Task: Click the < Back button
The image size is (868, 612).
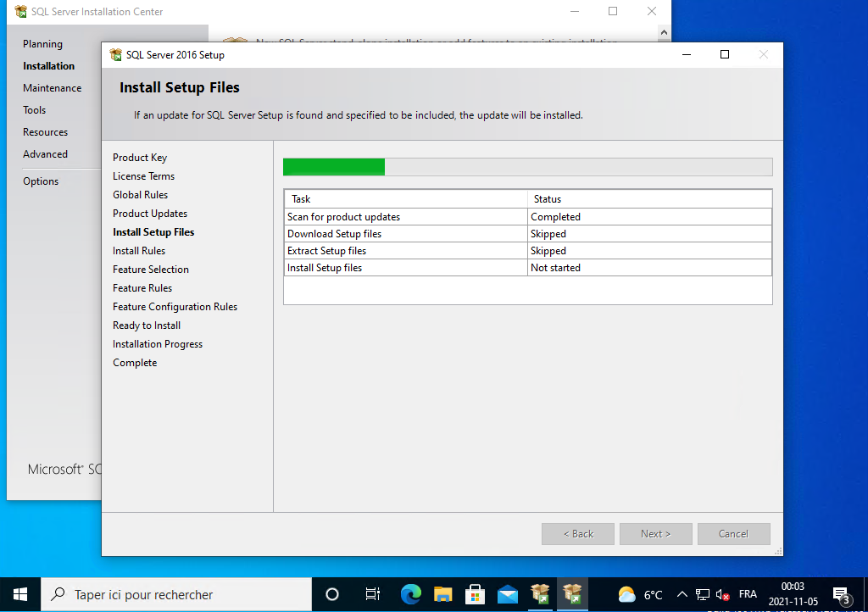Action: 579,534
